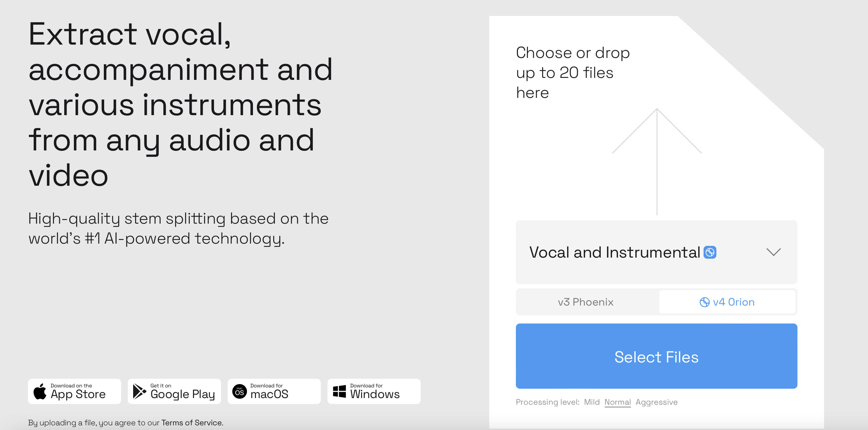The height and width of the screenshot is (430, 868).
Task: Set processing level to Mild
Action: pyautogui.click(x=592, y=402)
